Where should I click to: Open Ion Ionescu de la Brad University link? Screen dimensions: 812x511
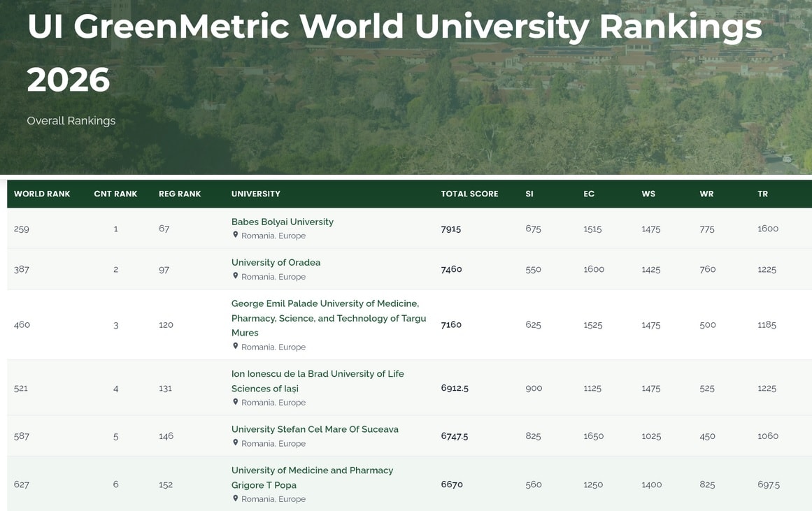coord(318,381)
